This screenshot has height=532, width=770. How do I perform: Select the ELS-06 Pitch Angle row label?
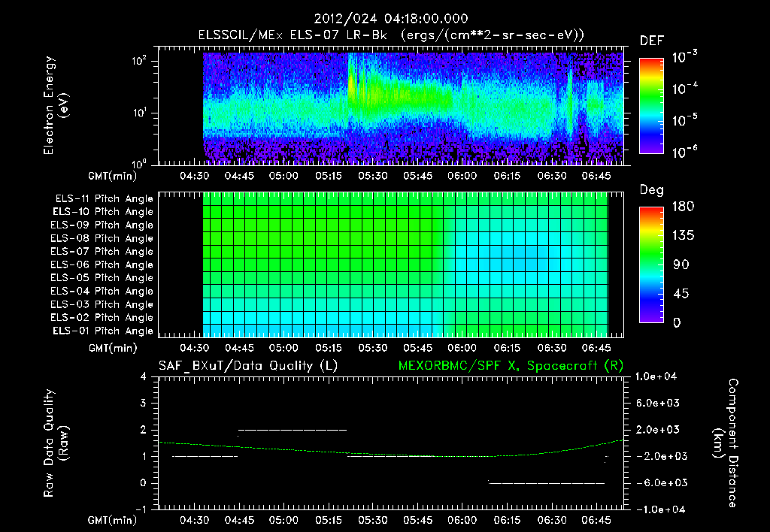pos(102,264)
